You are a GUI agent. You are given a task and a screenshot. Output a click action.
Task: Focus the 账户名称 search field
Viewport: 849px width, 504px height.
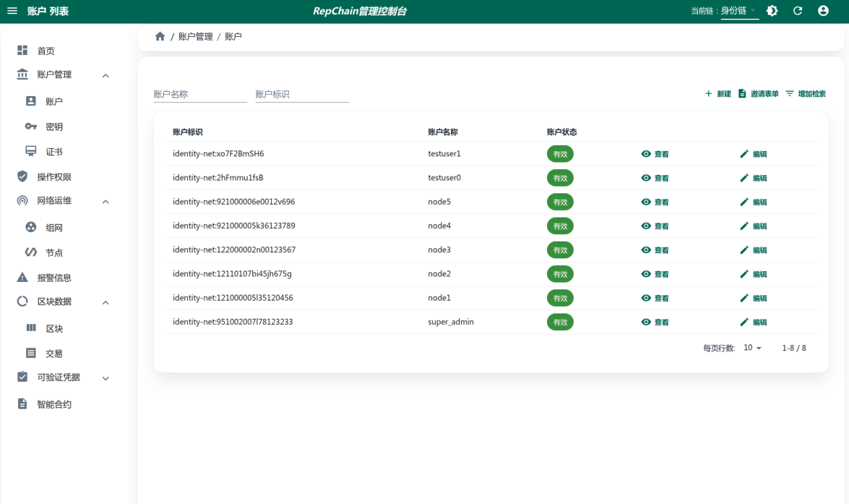tap(200, 94)
